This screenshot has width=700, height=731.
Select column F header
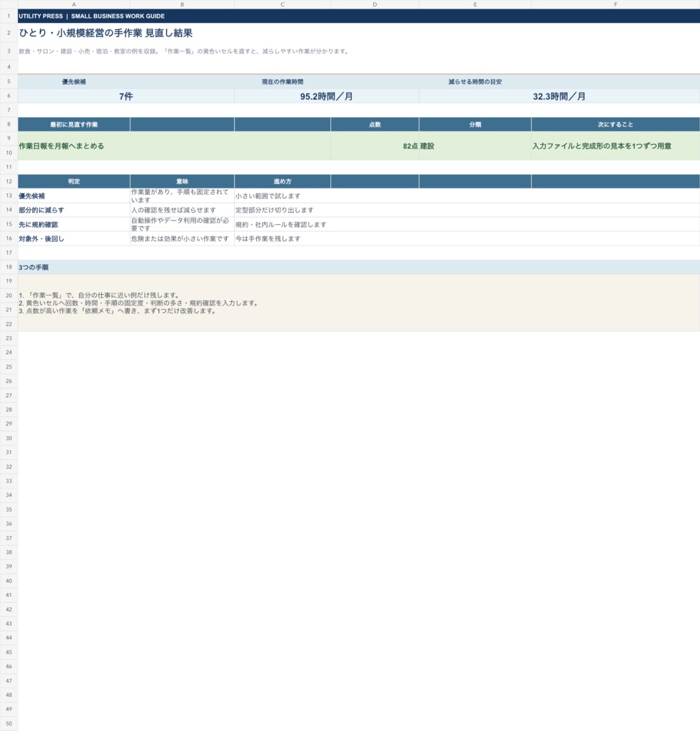click(x=616, y=4)
